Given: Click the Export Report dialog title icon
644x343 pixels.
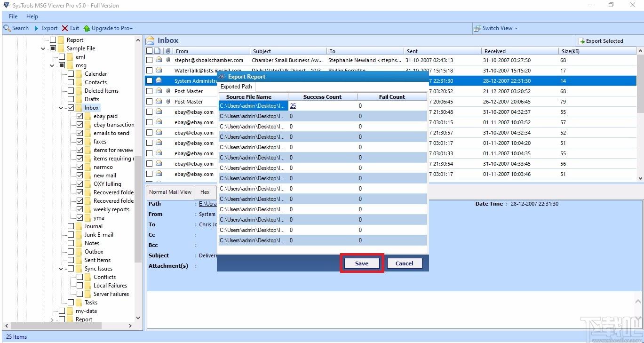Looking at the screenshot, I should [222, 76].
